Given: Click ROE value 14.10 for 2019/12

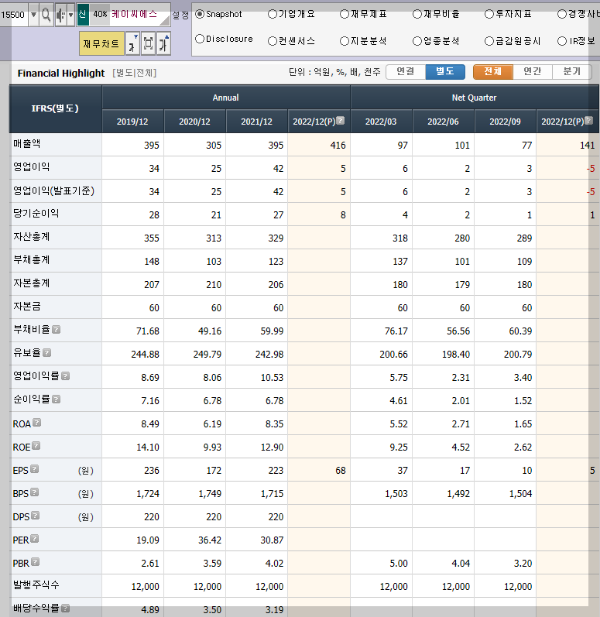Looking at the screenshot, I should tap(148, 447).
